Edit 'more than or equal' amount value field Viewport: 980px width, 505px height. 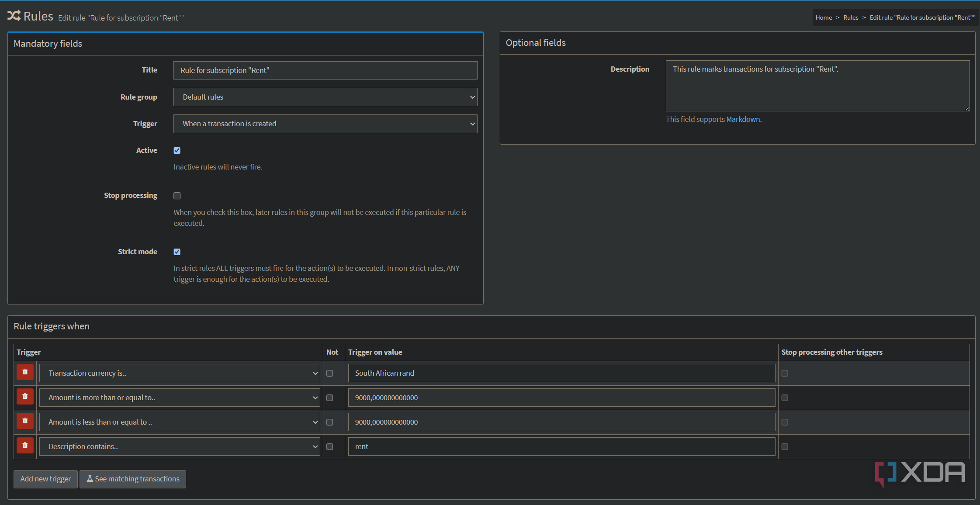561,398
